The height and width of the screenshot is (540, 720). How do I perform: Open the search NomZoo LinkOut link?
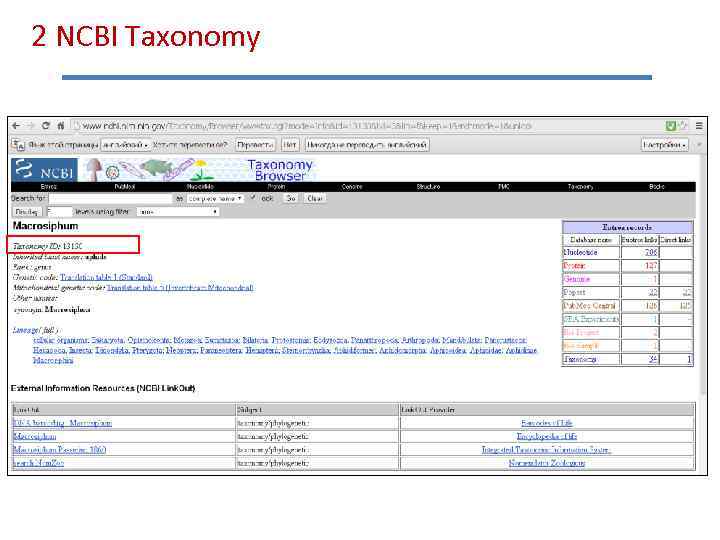[38, 463]
